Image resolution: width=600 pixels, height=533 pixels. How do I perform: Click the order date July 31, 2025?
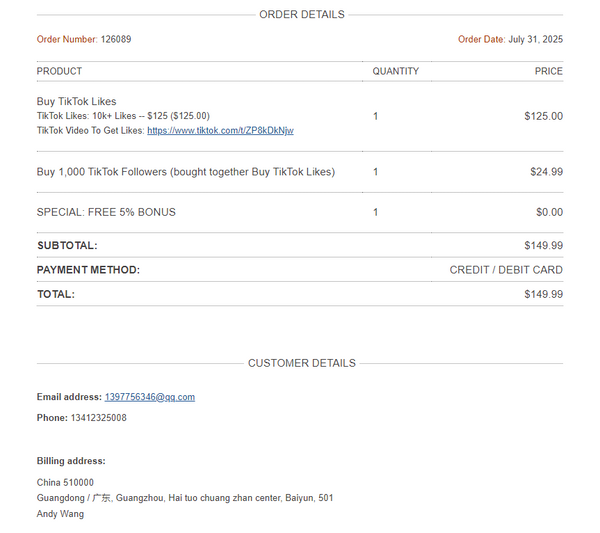pos(535,39)
